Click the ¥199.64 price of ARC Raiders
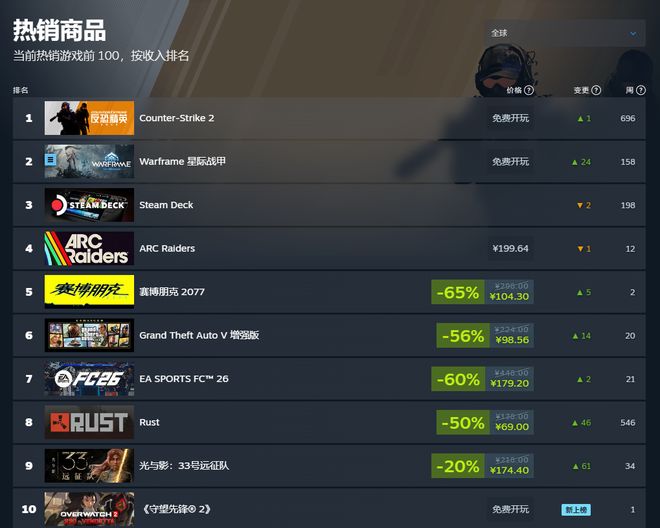This screenshot has height=528, width=660. coord(511,248)
